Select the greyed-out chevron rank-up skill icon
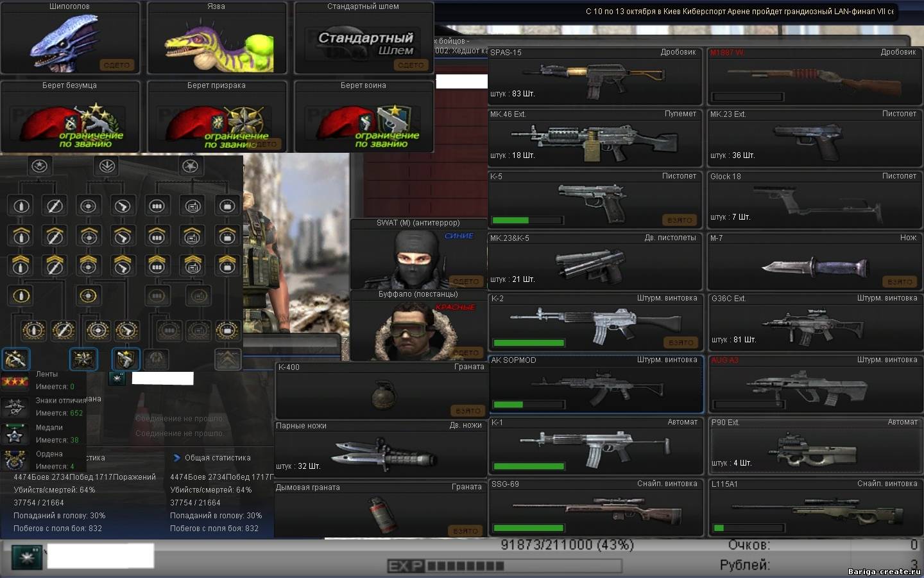 pos(228,359)
